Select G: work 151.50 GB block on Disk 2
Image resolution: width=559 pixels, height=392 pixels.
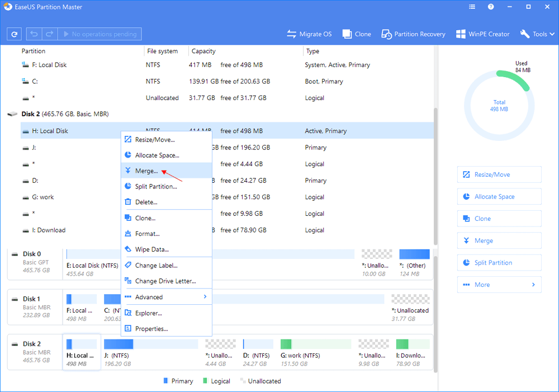point(316,353)
